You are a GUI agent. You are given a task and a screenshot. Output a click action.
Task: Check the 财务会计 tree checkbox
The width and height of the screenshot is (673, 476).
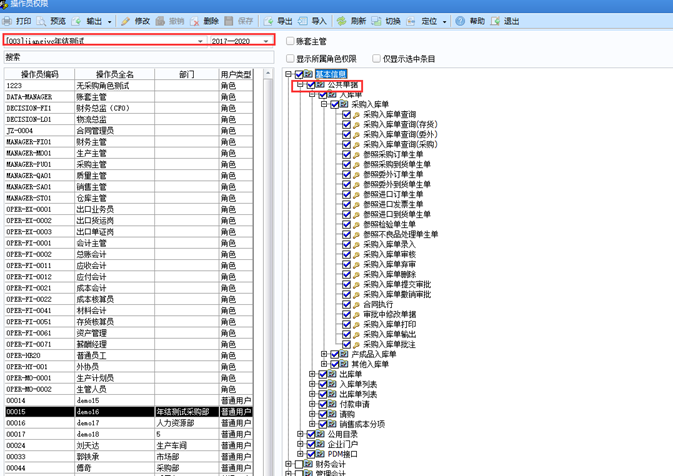click(x=299, y=464)
